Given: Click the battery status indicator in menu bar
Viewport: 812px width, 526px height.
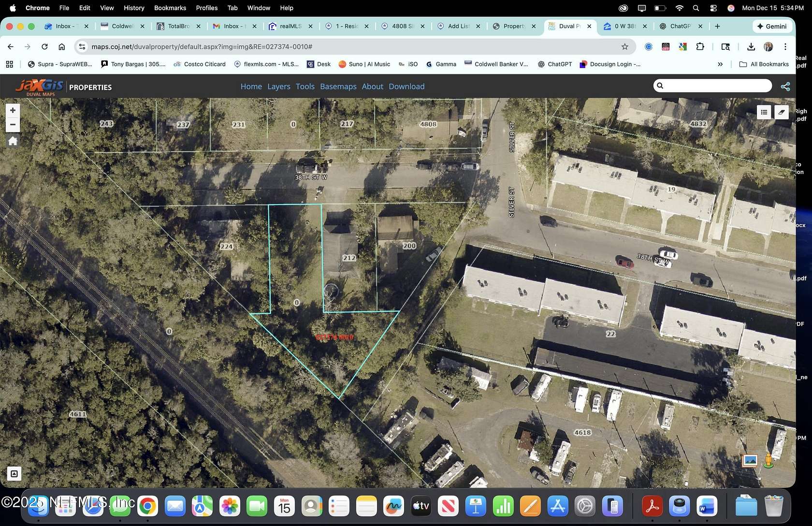Looking at the screenshot, I should coord(659,8).
